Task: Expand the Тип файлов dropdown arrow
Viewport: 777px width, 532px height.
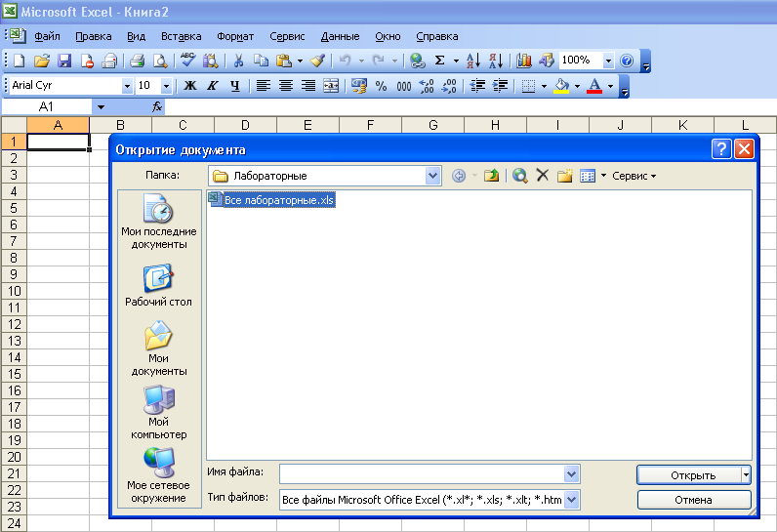Action: [571, 500]
